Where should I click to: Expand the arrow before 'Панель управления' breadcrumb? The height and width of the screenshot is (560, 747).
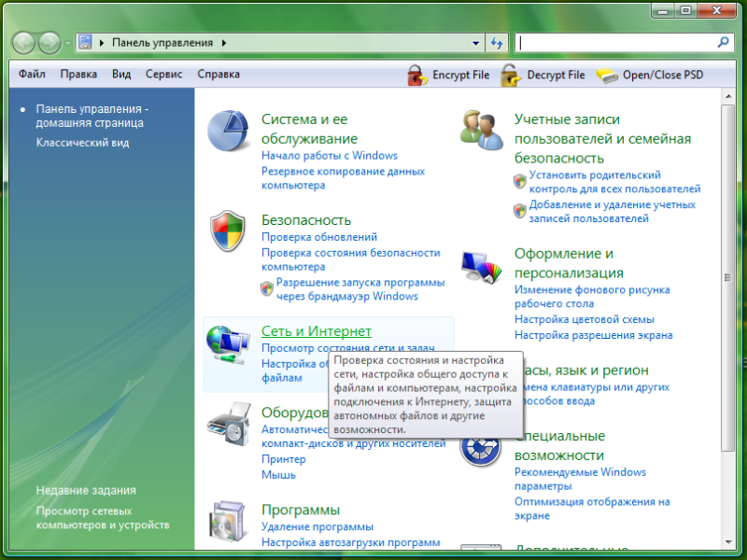tap(102, 43)
